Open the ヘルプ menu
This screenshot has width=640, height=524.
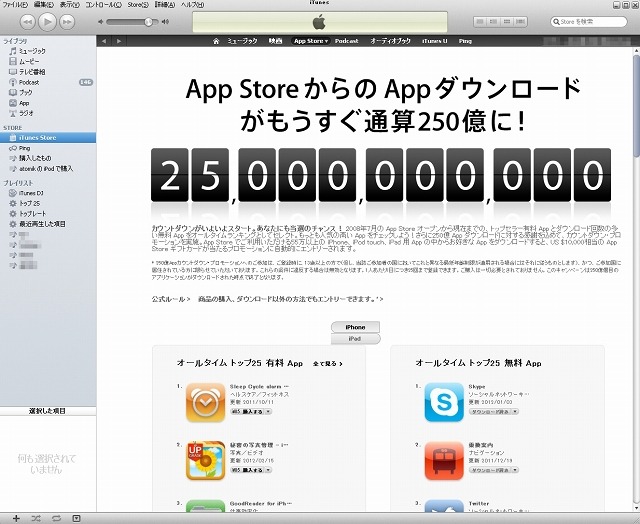[x=192, y=4]
